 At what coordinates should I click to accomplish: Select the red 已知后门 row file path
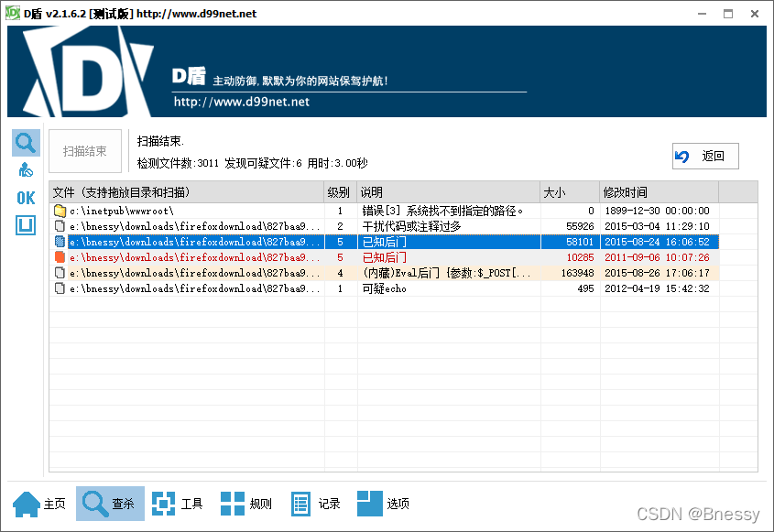[194, 257]
